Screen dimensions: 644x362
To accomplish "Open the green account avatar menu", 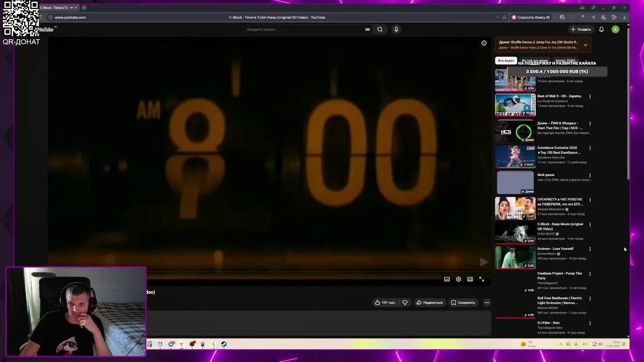I will click(615, 29).
